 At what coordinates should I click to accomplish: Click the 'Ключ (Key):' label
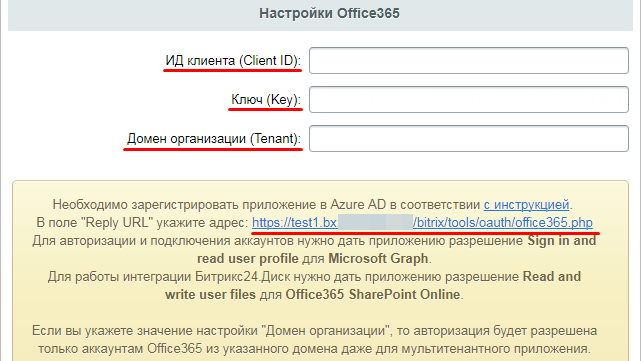tap(266, 99)
